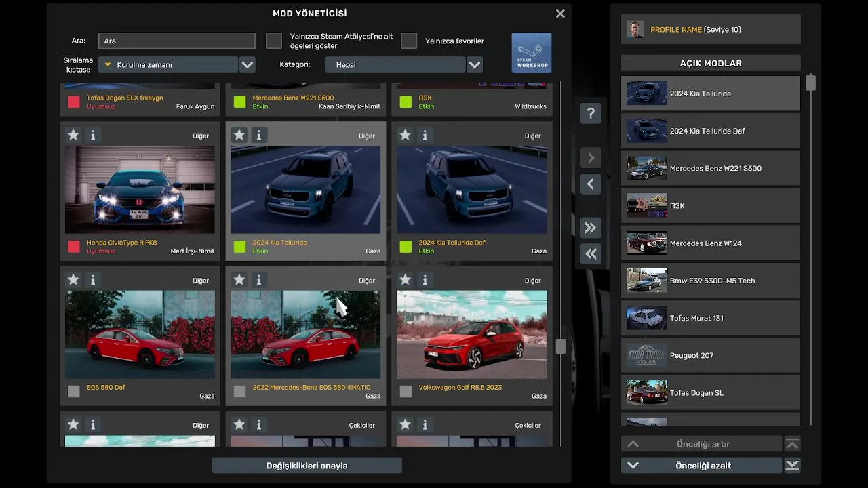Viewport: 868px width, 488px height.
Task: Select 2024 Kia Telluride Def in active list
Action: point(711,131)
